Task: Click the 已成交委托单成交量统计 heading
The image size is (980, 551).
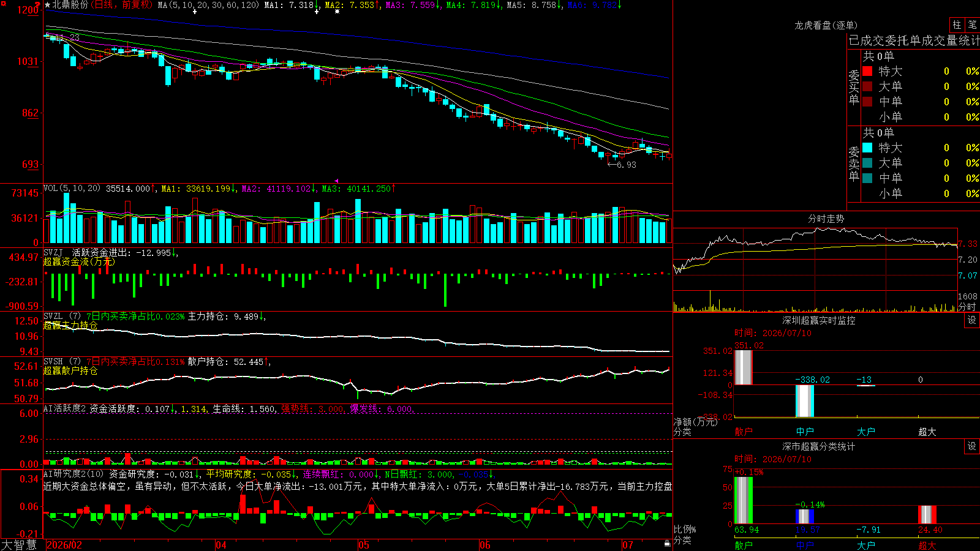Action: coord(913,40)
